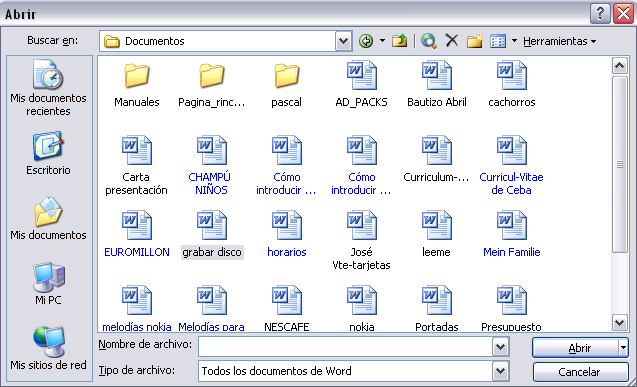Select the José Vte-tarjetas document
Viewport: 637px width, 387px height.
362,241
